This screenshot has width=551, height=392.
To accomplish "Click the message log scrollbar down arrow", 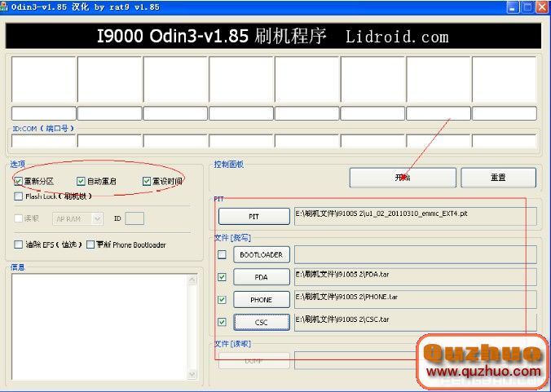I will [x=192, y=374].
